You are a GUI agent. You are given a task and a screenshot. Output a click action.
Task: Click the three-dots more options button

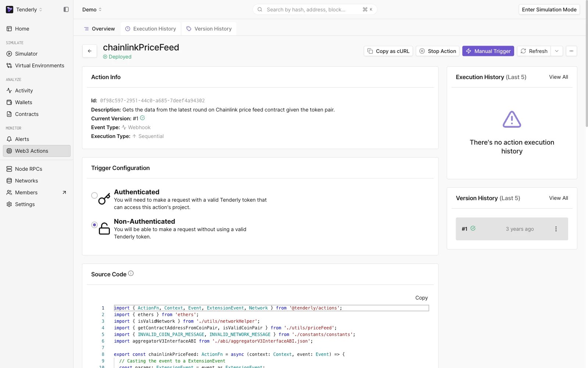[x=571, y=51]
